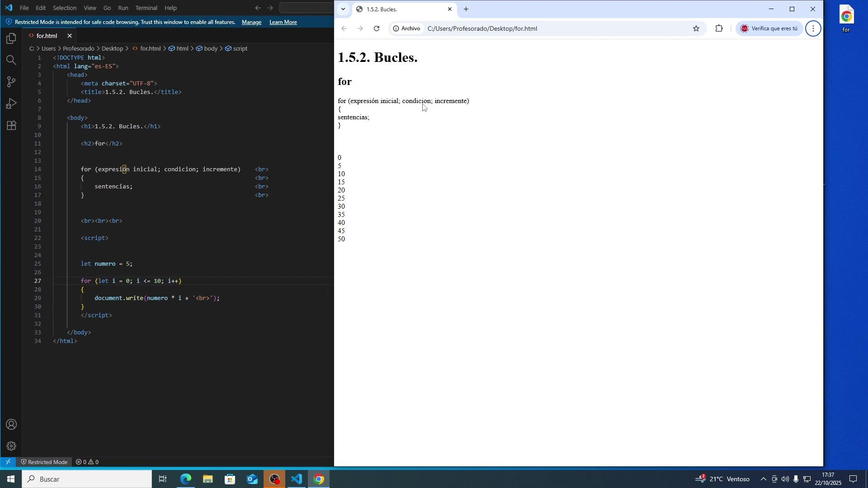Open the Explorer view in VS Code
The width and height of the screenshot is (868, 488).
11,39
